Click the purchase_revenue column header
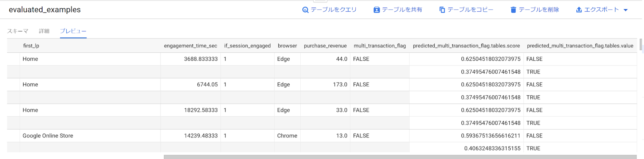 pyautogui.click(x=325, y=46)
